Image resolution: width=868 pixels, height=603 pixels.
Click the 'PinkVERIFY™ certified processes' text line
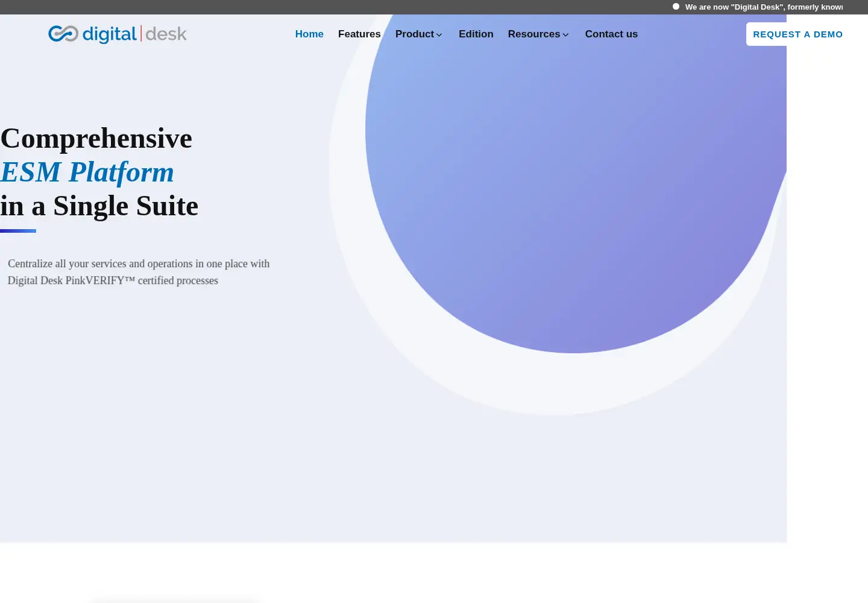pyautogui.click(x=113, y=280)
